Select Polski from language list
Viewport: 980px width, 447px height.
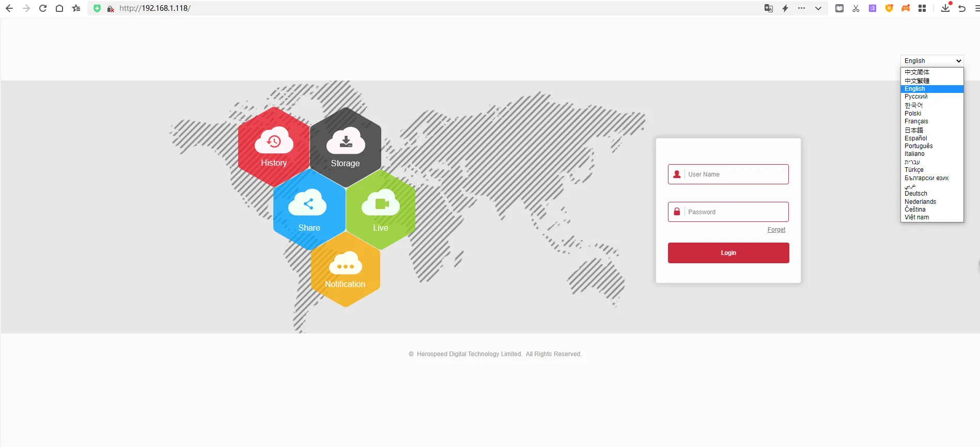tap(932, 114)
